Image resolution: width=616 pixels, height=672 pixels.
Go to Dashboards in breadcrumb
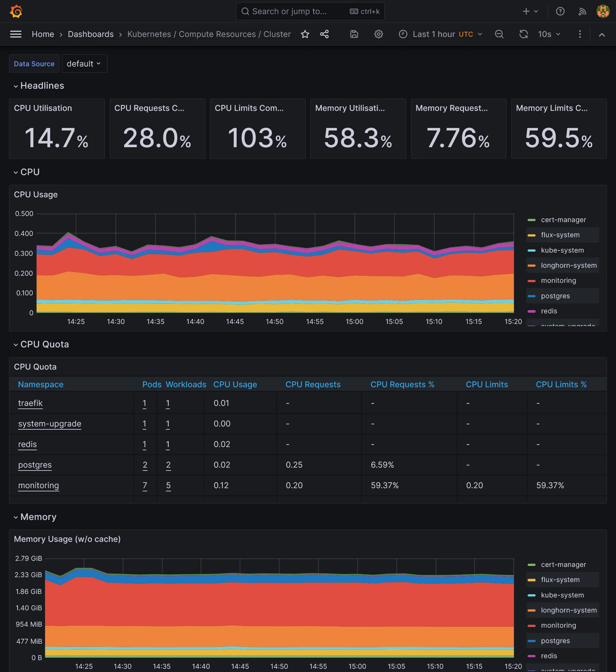tap(90, 34)
